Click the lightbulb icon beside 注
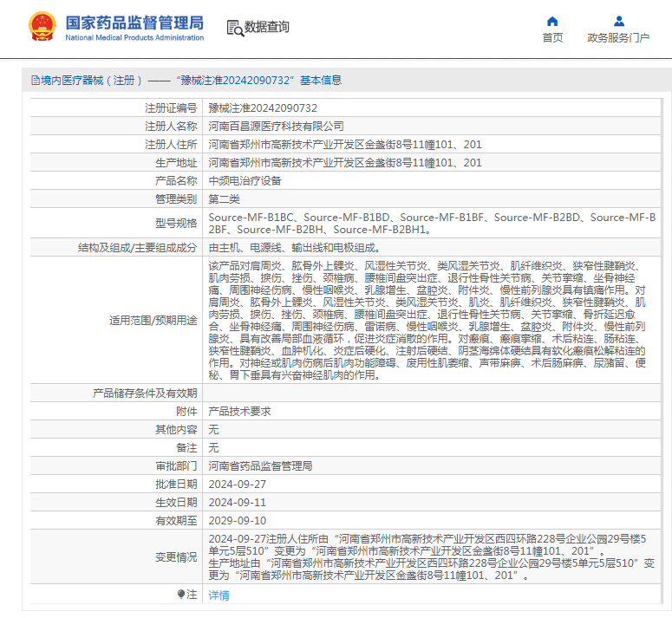 181,595
